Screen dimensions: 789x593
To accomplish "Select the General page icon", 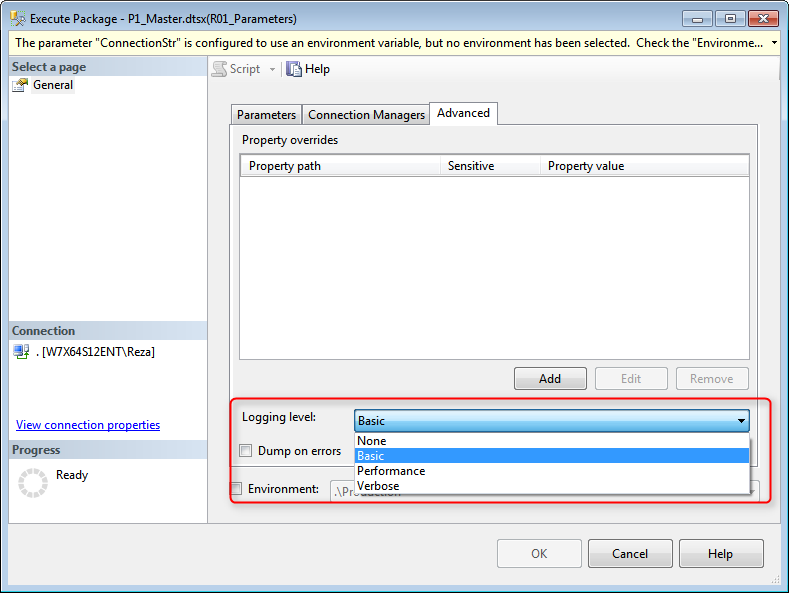I will coord(20,85).
